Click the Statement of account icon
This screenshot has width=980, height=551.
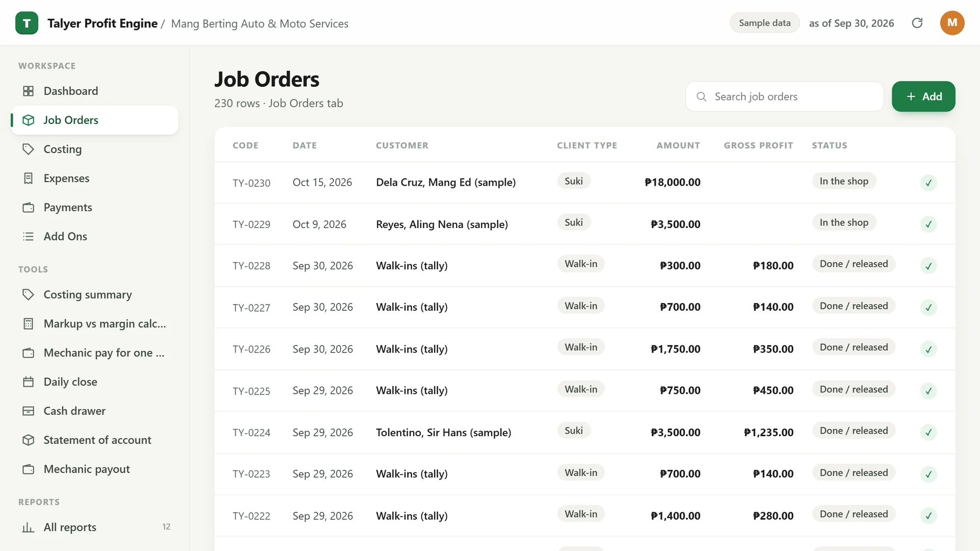click(29, 440)
